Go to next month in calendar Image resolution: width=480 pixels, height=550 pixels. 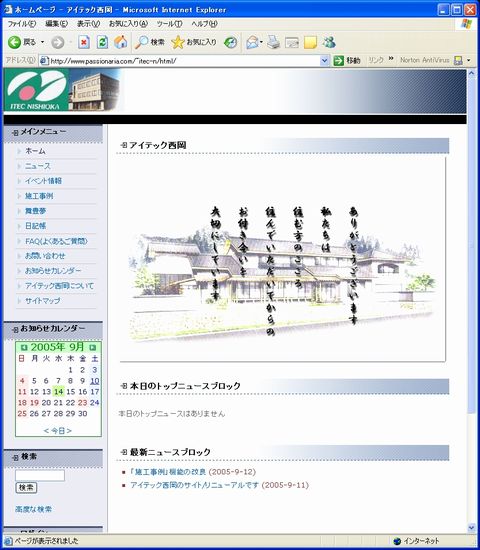[x=93, y=348]
